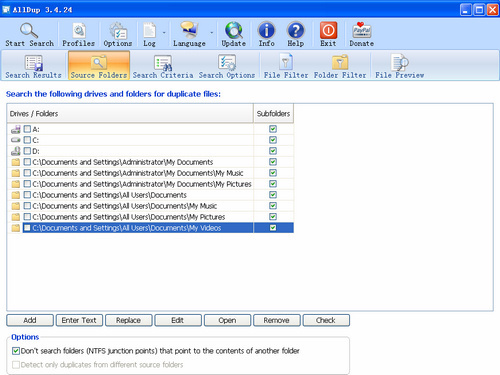Image resolution: width=500 pixels, height=375 pixels.
Task: Click the A: floppy drive icon
Action: click(x=16, y=129)
